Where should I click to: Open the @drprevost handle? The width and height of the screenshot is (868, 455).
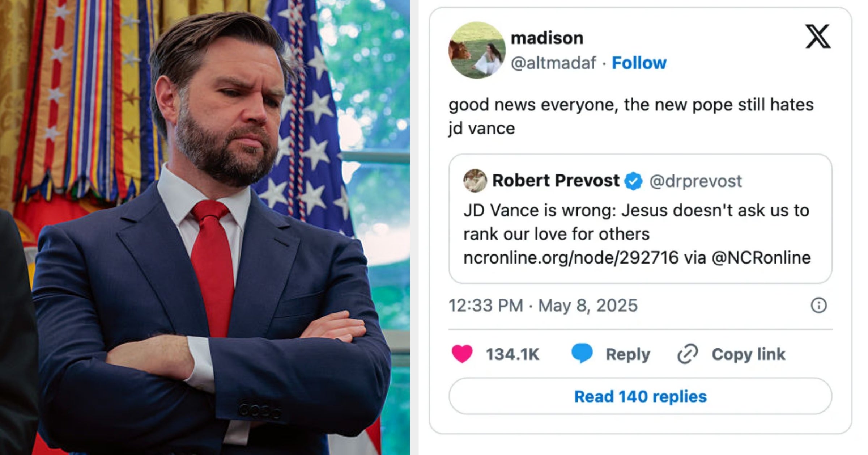tap(695, 181)
